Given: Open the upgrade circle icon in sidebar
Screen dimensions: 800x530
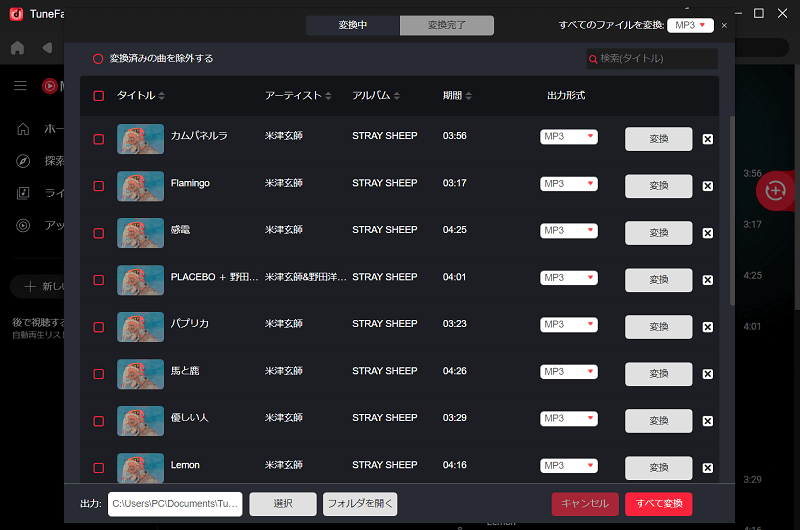Looking at the screenshot, I should [x=23, y=225].
